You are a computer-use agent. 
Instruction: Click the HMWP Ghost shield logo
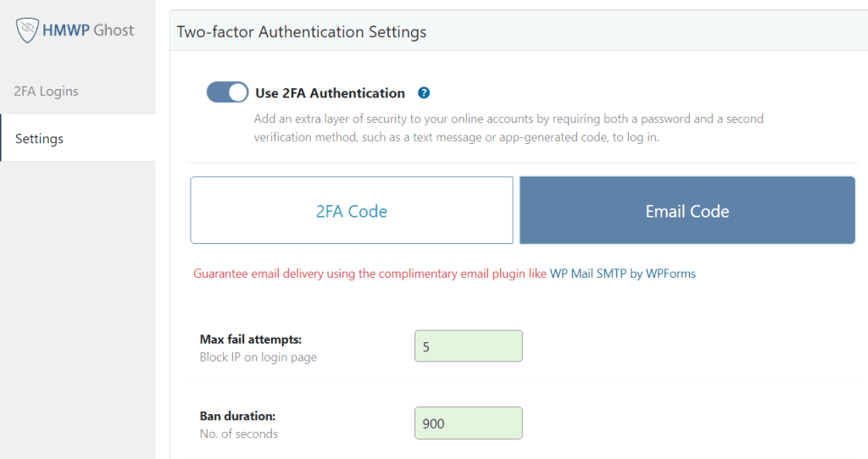[x=27, y=30]
